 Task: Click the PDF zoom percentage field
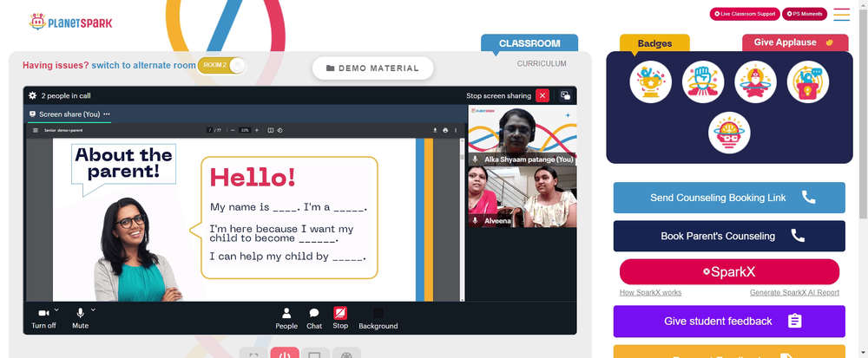coord(245,130)
